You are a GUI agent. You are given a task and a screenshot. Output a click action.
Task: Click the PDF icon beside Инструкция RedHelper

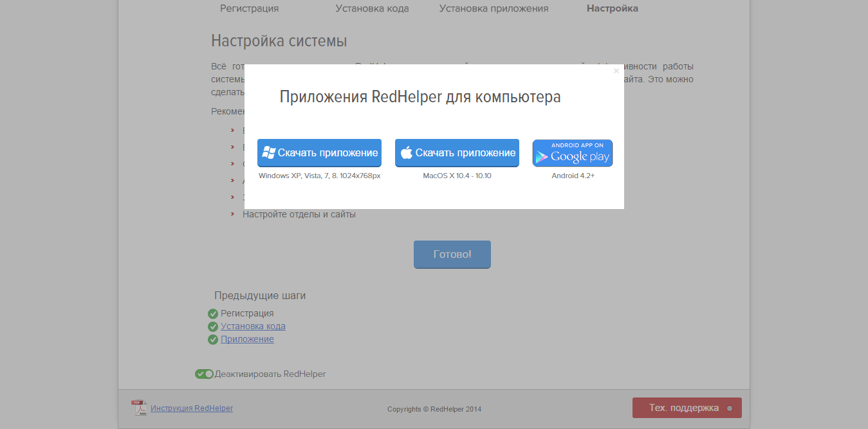click(139, 408)
